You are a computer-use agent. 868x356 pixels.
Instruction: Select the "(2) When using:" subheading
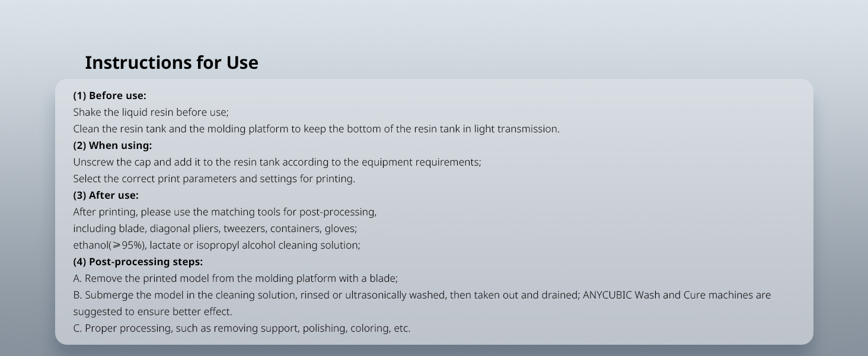coord(113,145)
